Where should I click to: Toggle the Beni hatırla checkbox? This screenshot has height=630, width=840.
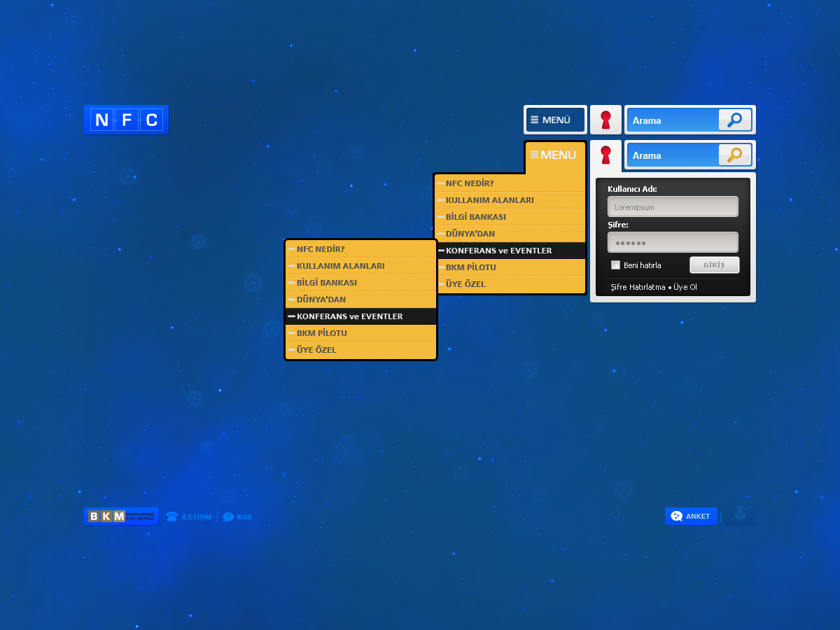(616, 265)
